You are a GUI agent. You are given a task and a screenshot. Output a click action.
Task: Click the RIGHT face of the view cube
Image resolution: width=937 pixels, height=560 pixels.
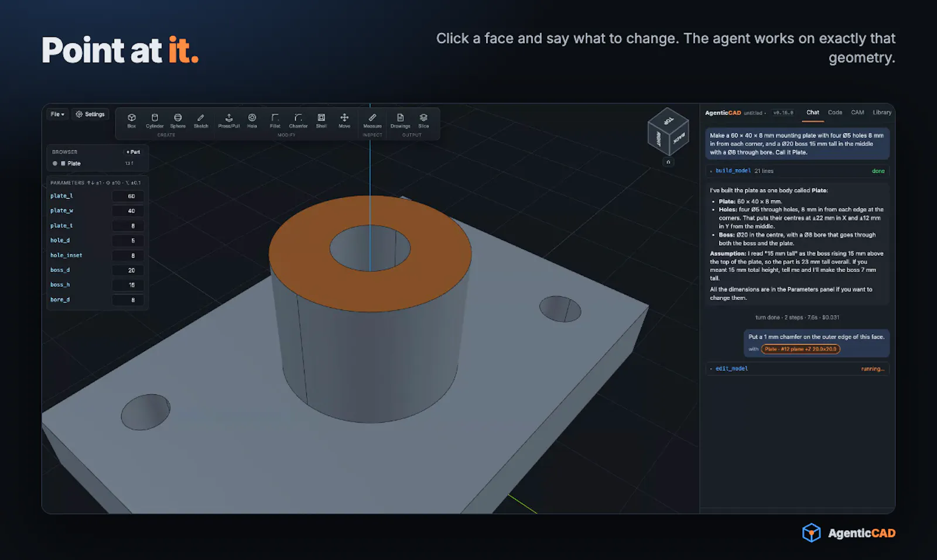point(658,139)
